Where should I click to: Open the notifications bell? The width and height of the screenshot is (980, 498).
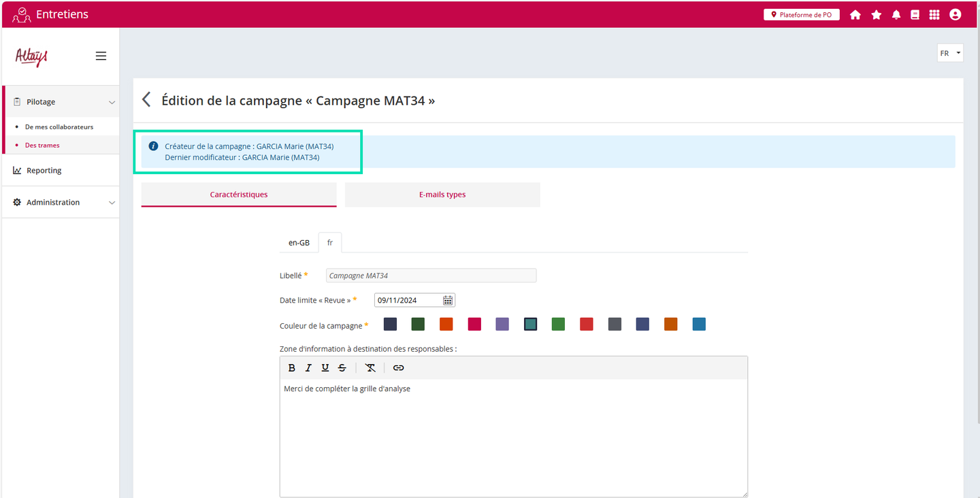tap(896, 14)
